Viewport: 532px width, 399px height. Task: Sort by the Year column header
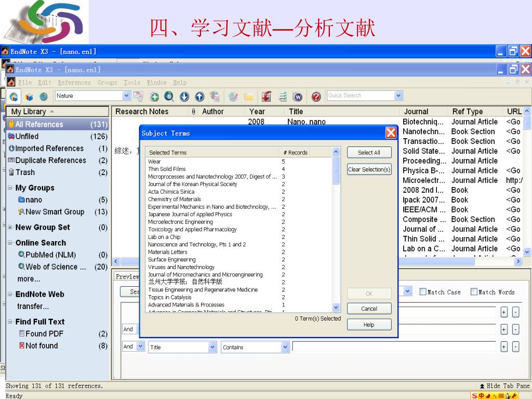(257, 111)
